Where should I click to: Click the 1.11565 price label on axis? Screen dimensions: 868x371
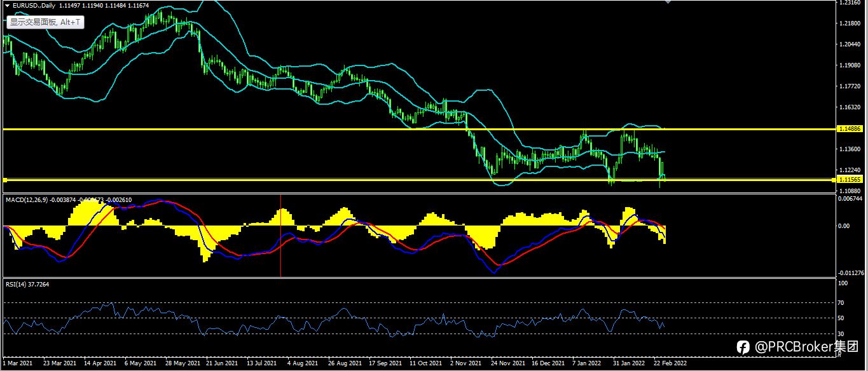coord(850,180)
